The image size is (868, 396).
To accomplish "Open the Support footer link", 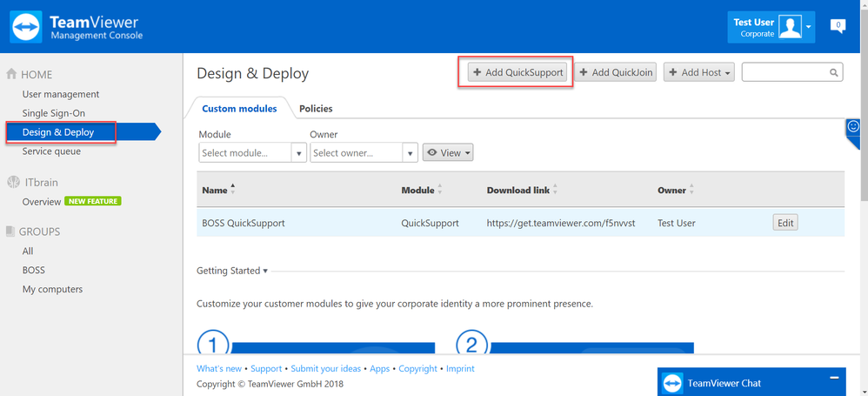I will pyautogui.click(x=266, y=368).
